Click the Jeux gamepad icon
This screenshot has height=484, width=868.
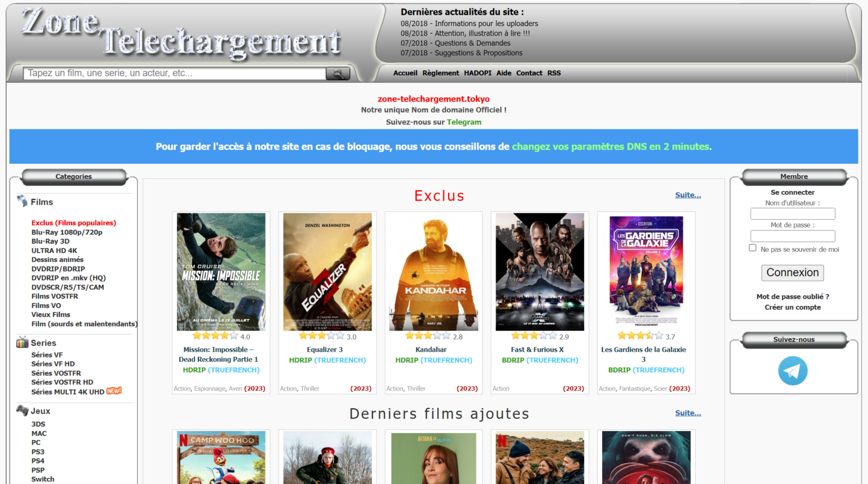[22, 411]
